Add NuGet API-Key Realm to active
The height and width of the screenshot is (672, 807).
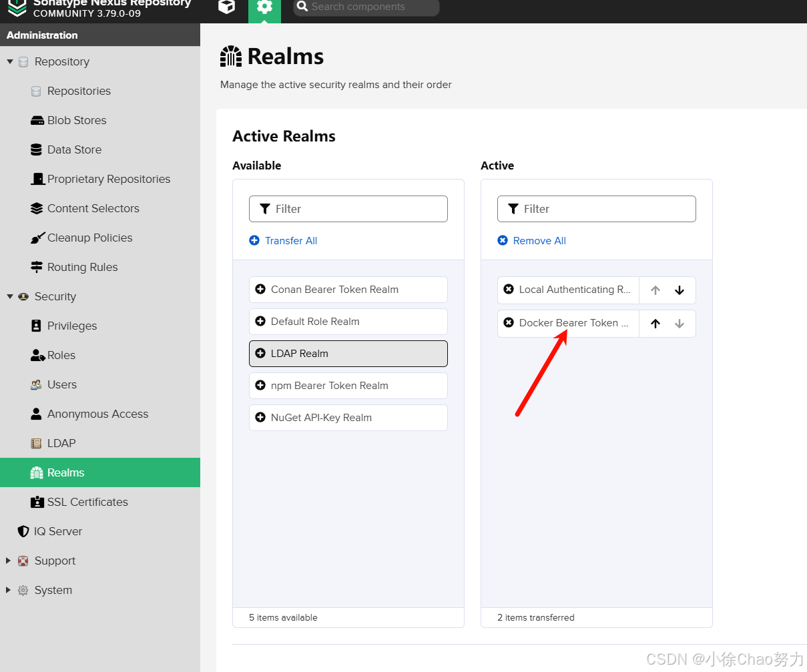[x=348, y=418]
